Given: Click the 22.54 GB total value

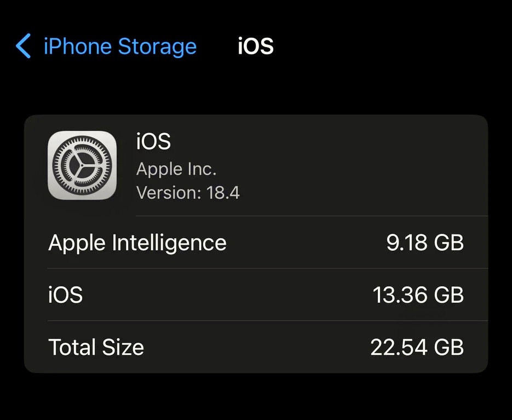Looking at the screenshot, I should (417, 347).
